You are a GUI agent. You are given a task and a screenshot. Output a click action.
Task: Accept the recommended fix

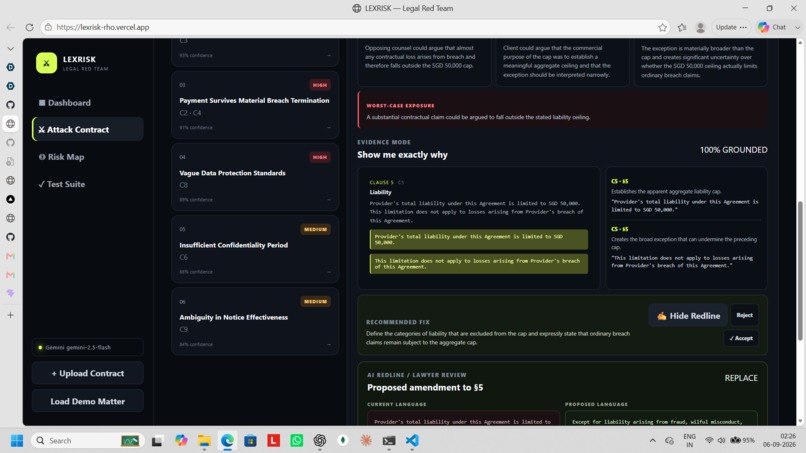[x=741, y=338]
